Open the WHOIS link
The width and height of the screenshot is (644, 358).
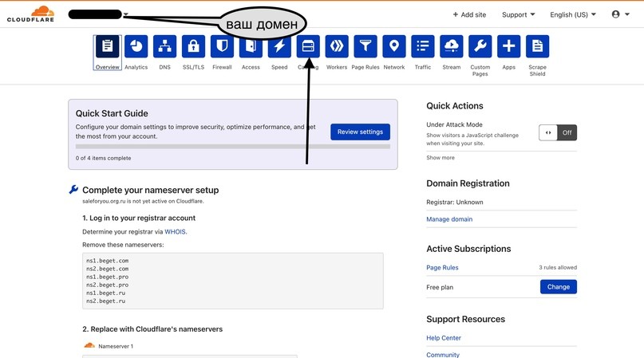(175, 231)
